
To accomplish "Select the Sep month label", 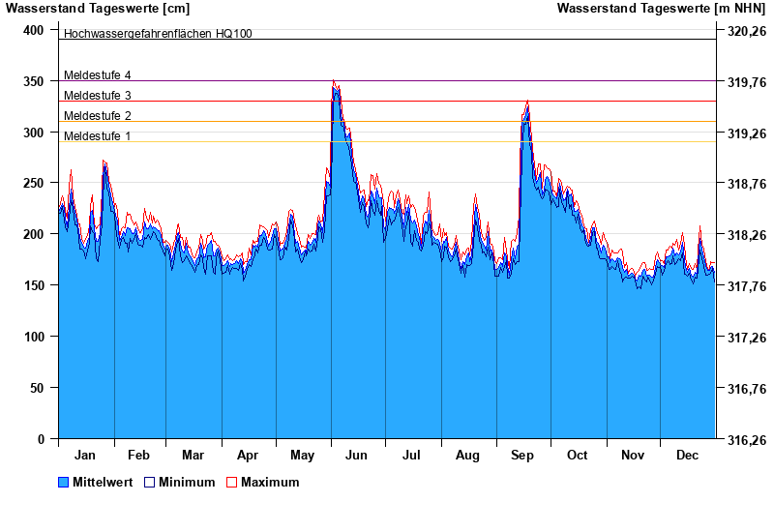I will 522,455.
